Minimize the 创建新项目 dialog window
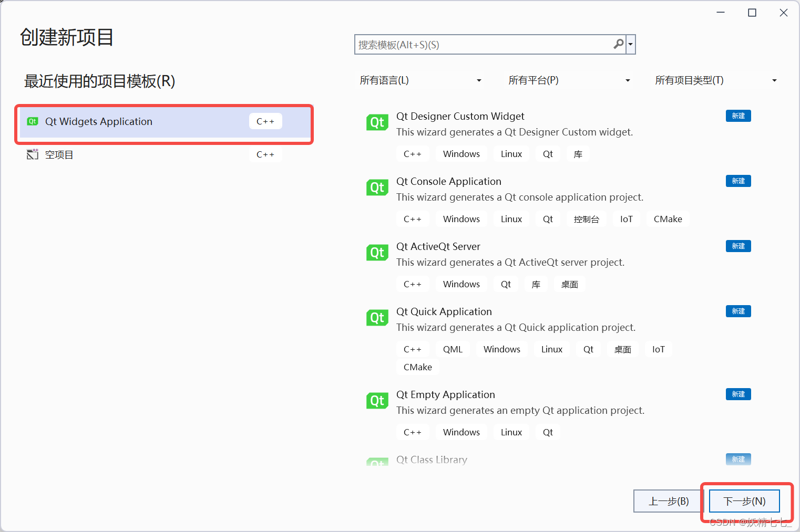800x532 pixels. pos(721,13)
